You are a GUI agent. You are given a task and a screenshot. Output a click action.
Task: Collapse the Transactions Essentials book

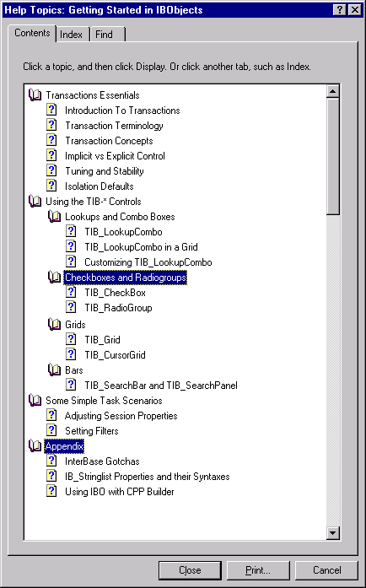tap(35, 94)
